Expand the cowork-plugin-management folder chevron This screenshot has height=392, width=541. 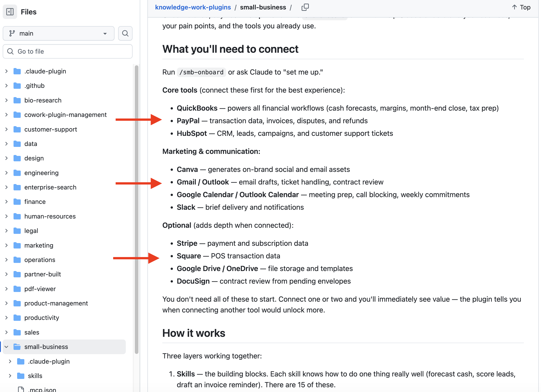pos(7,115)
